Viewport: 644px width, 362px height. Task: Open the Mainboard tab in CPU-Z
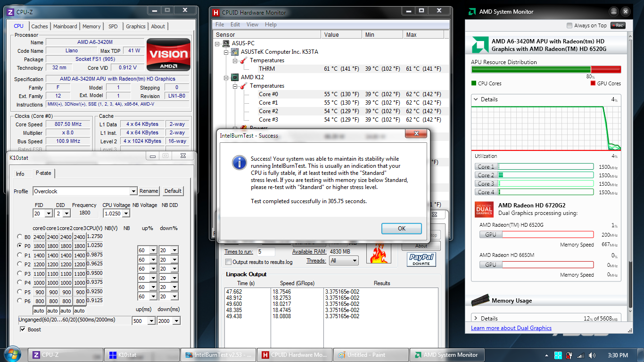[x=65, y=26]
